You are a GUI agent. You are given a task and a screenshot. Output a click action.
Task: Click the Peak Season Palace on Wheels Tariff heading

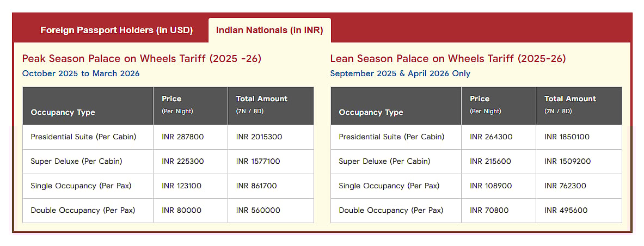click(x=142, y=59)
